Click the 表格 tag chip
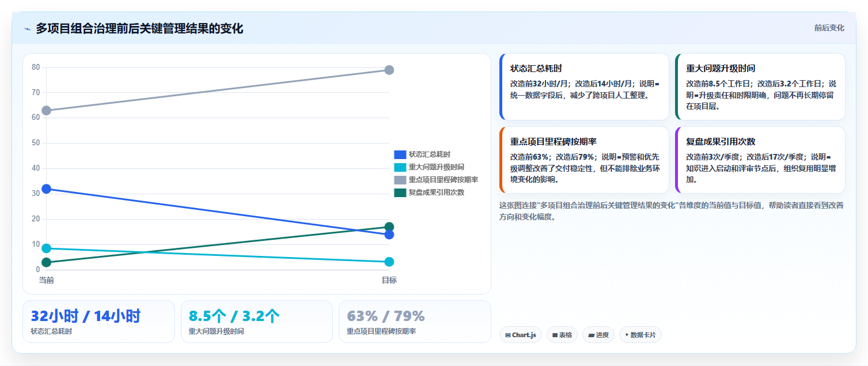The width and height of the screenshot is (868, 366). [x=562, y=335]
